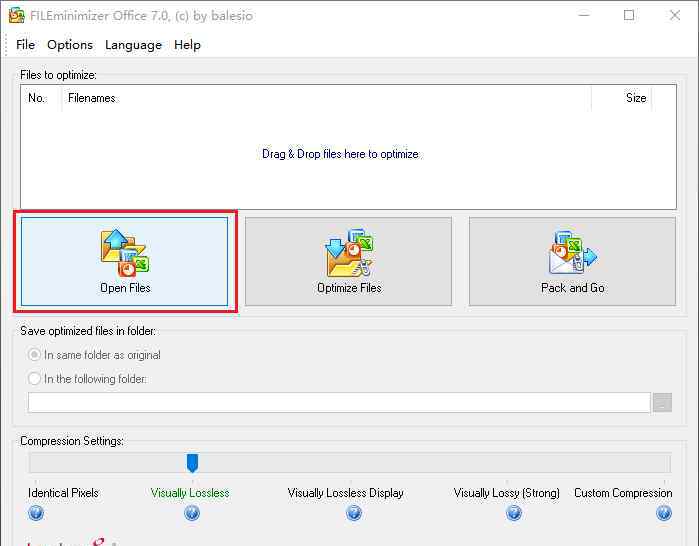Click the 'Visually Lossless Display' preset label
This screenshot has height=546, width=699.
click(345, 493)
